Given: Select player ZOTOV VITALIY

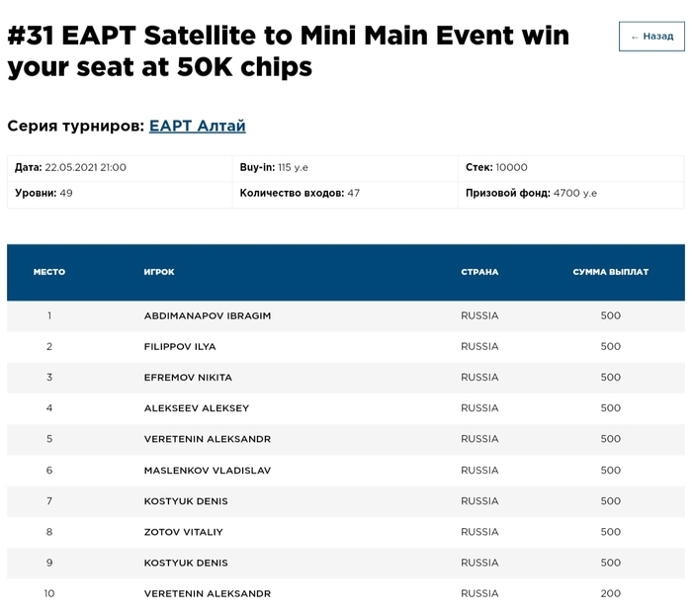Looking at the screenshot, I should pyautogui.click(x=184, y=532).
